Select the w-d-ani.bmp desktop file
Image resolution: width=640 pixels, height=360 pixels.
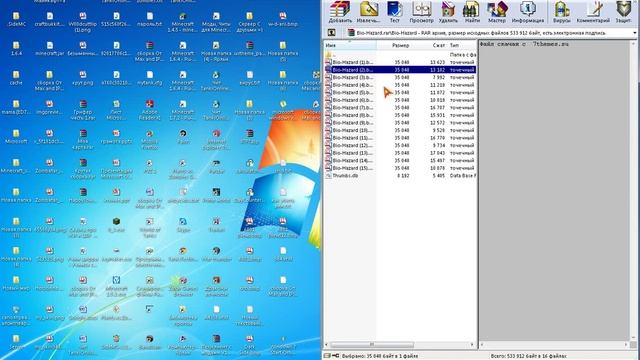pyautogui.click(x=283, y=19)
